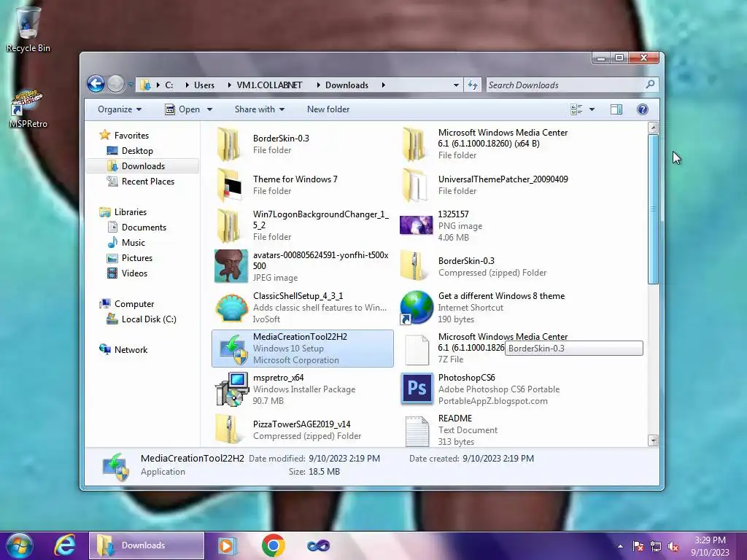The width and height of the screenshot is (747, 560).
Task: Open the Recycle Bin desktop icon
Action: [x=28, y=29]
